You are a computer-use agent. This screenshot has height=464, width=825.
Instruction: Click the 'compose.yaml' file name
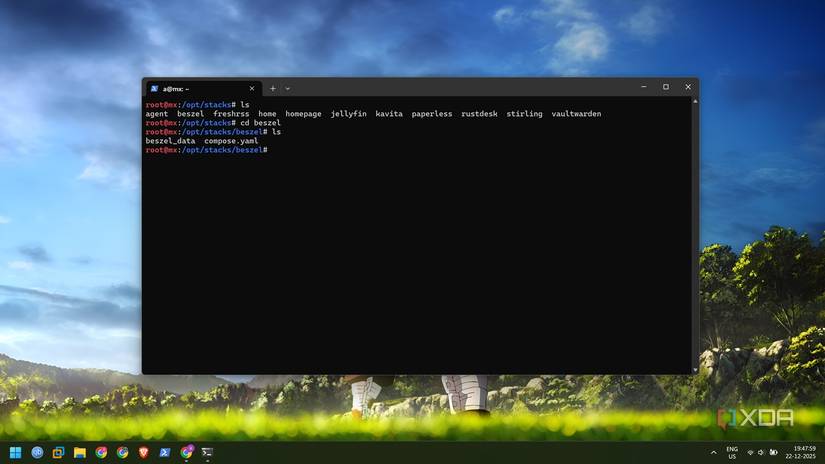pyautogui.click(x=231, y=141)
